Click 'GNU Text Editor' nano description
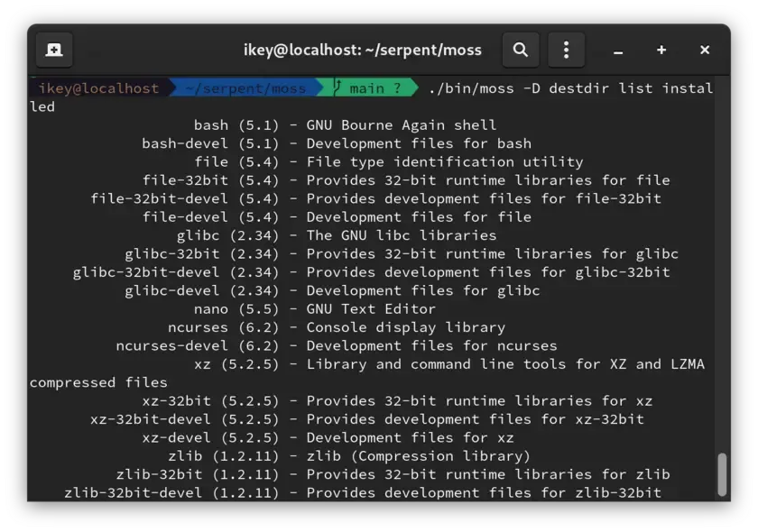This screenshot has width=758, height=532. click(x=371, y=308)
